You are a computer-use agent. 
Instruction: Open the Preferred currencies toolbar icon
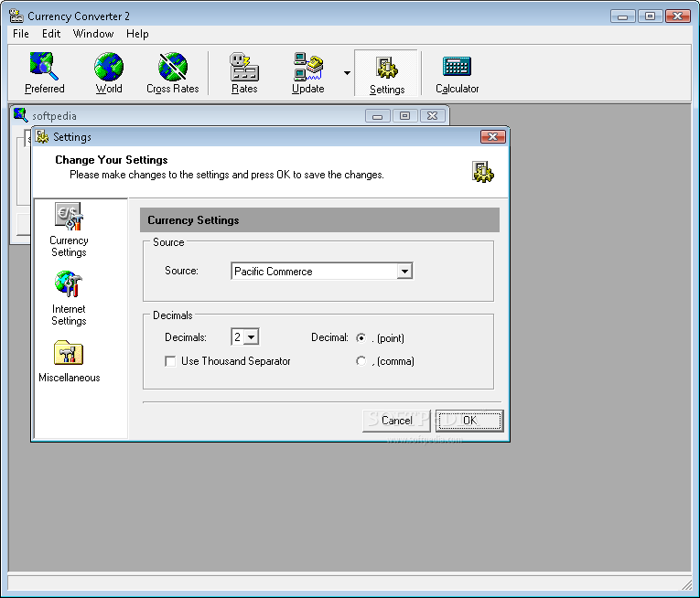coord(44,73)
